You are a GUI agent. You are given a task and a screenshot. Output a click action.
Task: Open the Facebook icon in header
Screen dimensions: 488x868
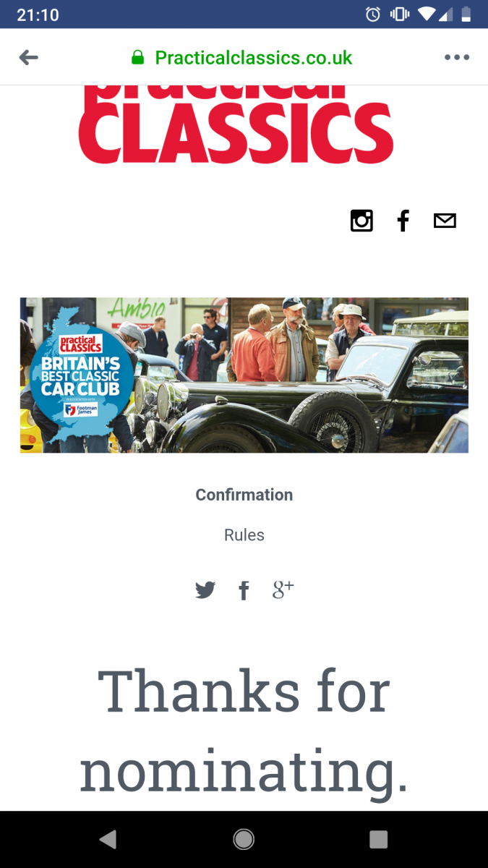[403, 221]
